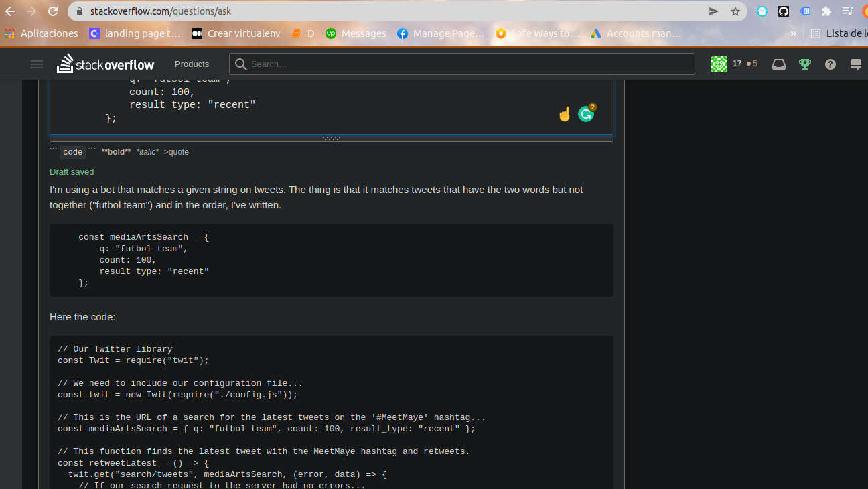This screenshot has width=868, height=489.
Task: Open the blue ghost extension icon
Action: [x=762, y=11]
